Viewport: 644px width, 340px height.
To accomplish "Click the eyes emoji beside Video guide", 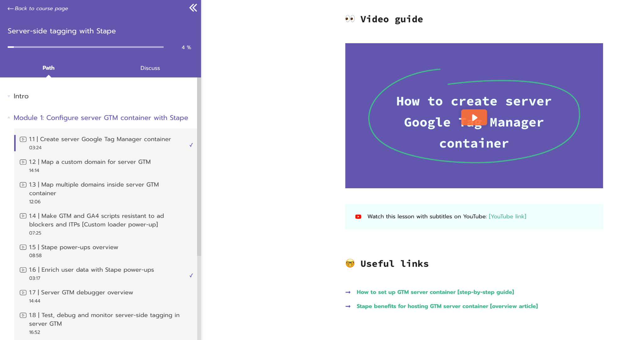I will coord(350,19).
